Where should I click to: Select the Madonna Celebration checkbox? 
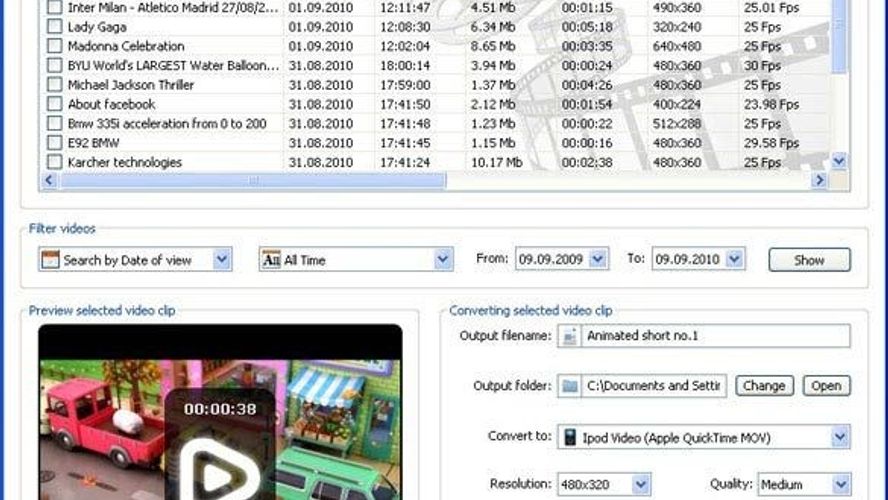(54, 46)
